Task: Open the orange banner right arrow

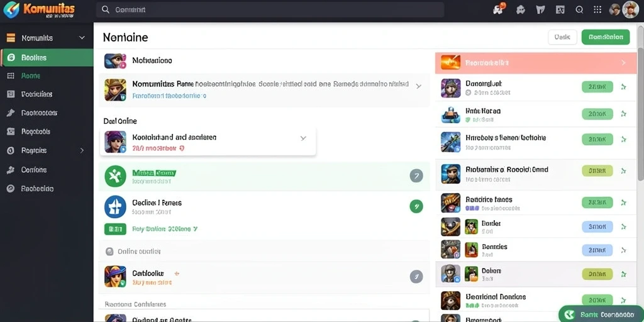Action: tap(623, 63)
